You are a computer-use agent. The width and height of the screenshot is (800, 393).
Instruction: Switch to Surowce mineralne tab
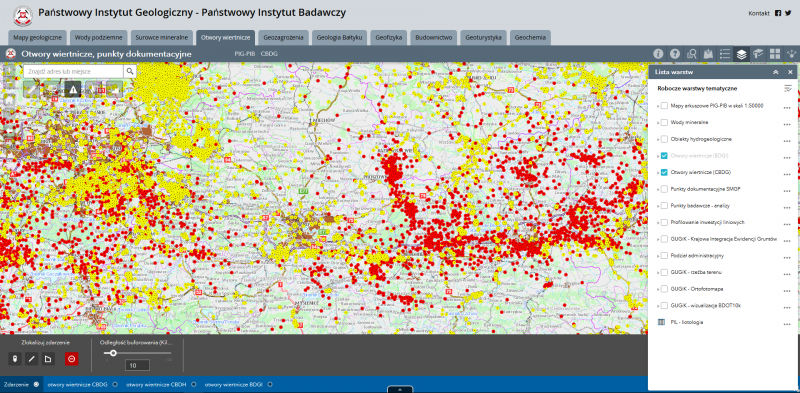coord(162,38)
